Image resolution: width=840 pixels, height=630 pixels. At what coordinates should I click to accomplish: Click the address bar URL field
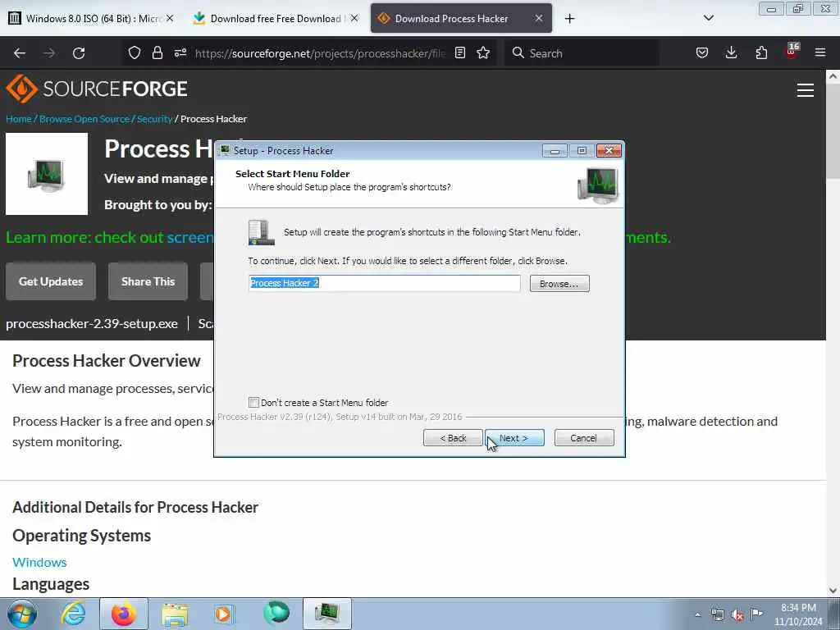click(320, 53)
